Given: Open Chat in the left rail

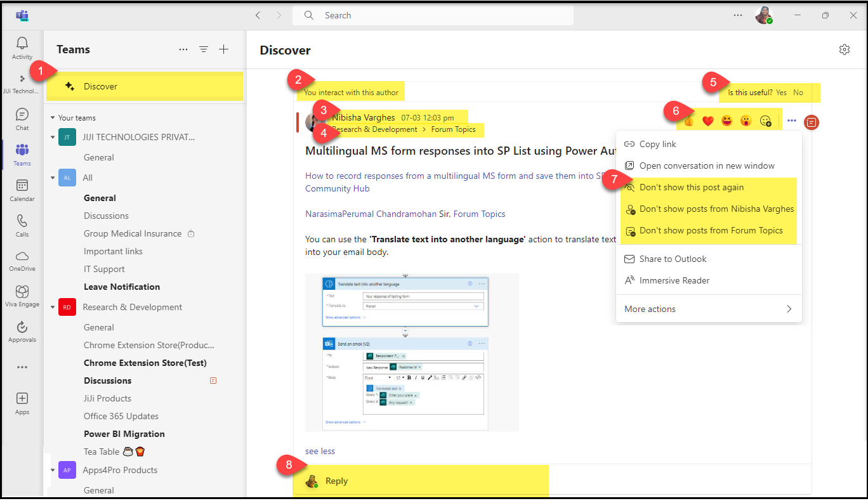Looking at the screenshot, I should [x=22, y=117].
